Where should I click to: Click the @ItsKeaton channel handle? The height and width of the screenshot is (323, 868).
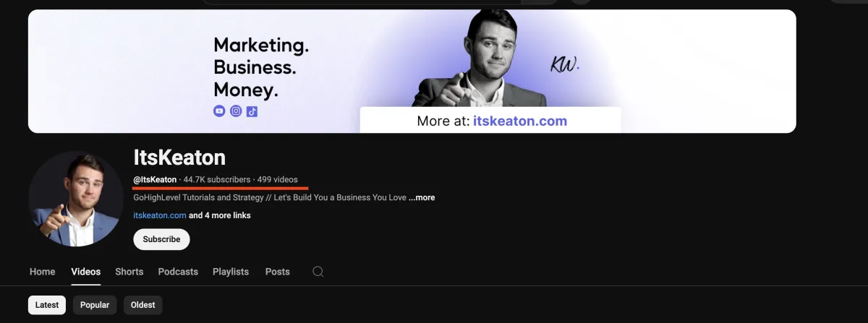click(155, 179)
